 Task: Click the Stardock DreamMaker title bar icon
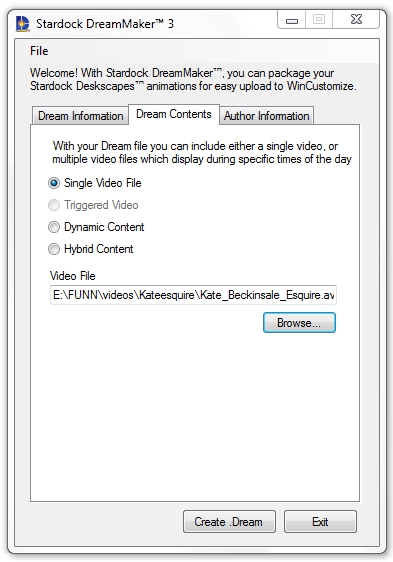[23, 24]
